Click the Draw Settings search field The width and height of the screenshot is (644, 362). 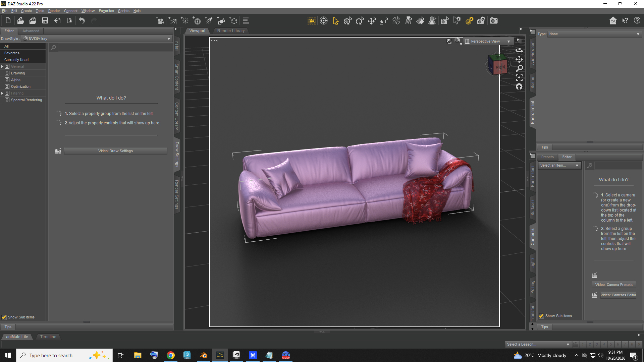(115, 48)
